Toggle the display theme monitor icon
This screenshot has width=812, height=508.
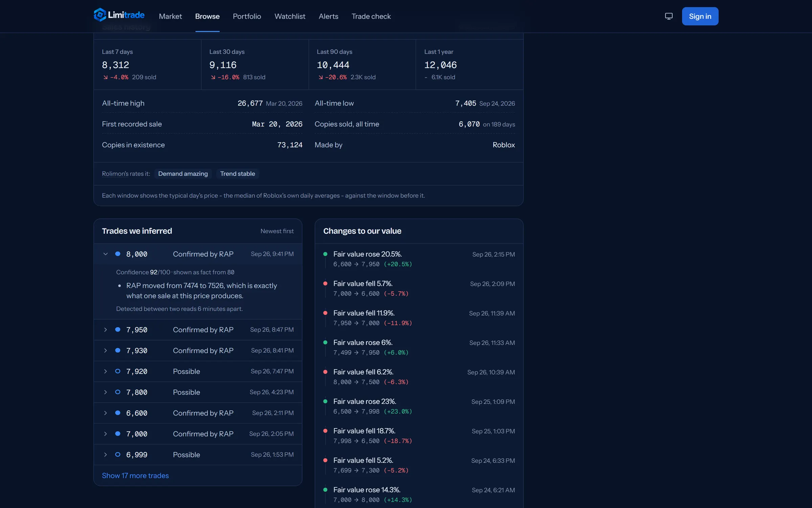(x=669, y=16)
